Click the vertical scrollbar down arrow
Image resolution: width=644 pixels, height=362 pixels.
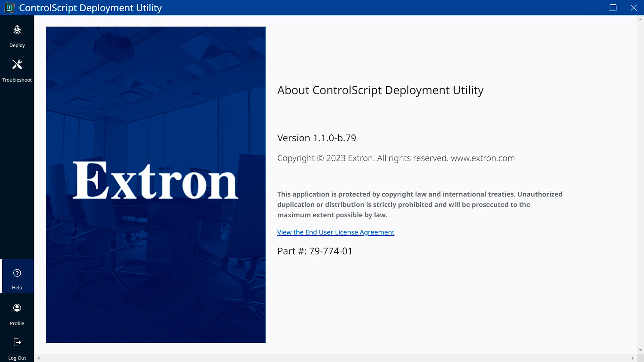pyautogui.click(x=641, y=350)
